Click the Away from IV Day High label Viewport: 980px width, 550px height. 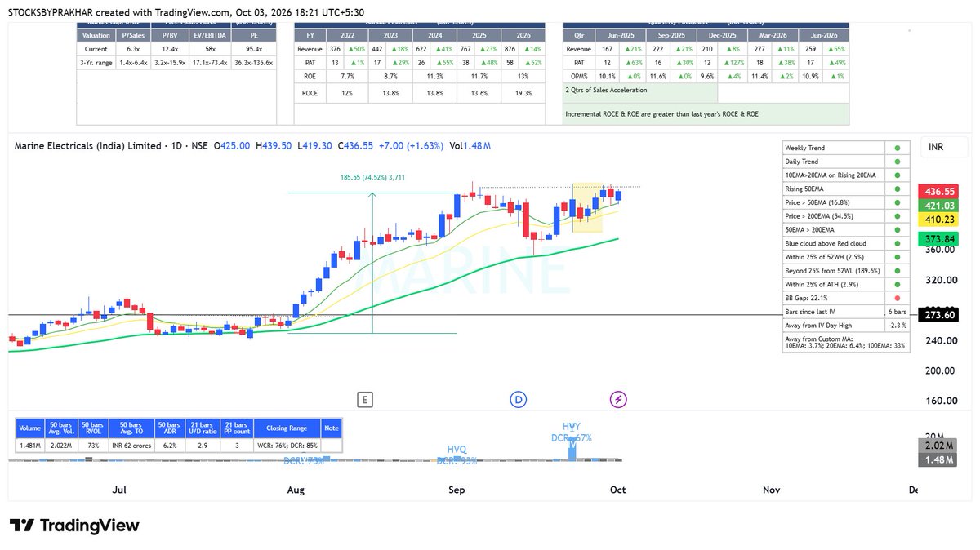819,326
